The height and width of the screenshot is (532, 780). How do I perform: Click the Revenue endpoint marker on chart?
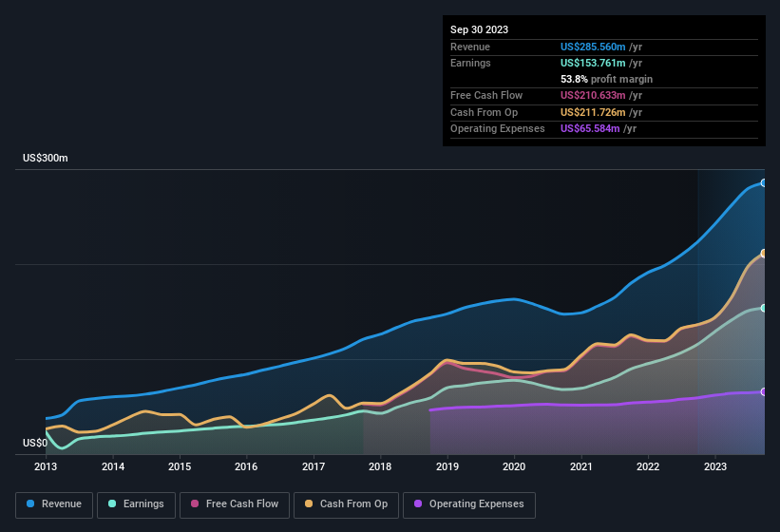pyautogui.click(x=764, y=182)
